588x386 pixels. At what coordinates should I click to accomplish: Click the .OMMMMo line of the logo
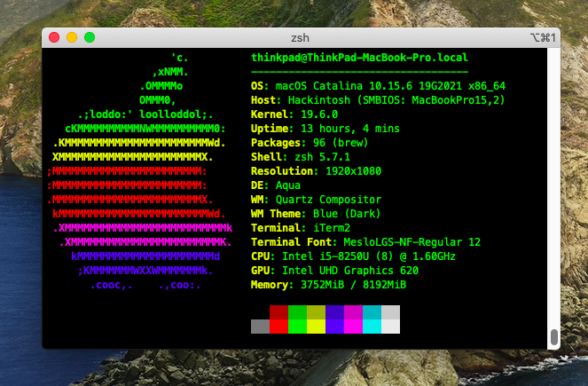pos(161,86)
